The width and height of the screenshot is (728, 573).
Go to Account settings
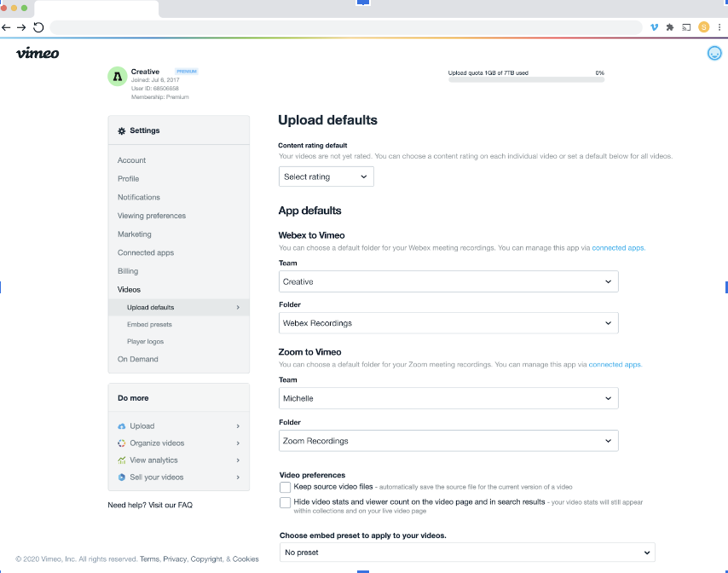tap(131, 160)
